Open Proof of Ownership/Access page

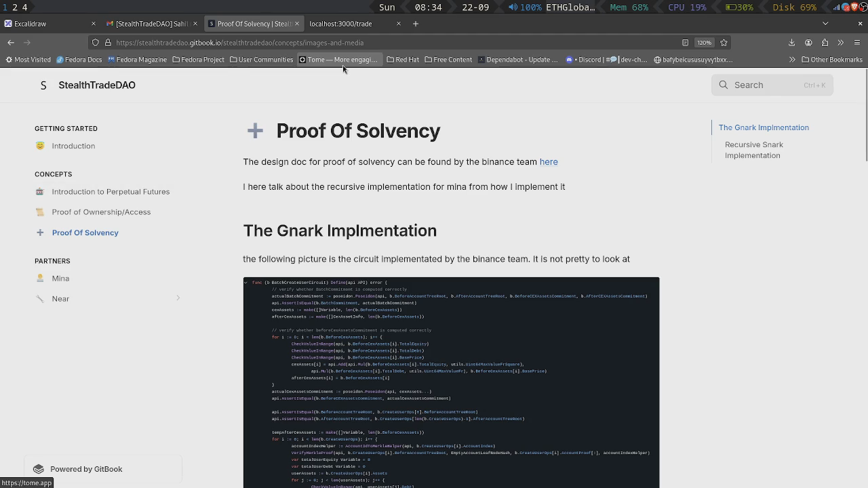(x=101, y=212)
